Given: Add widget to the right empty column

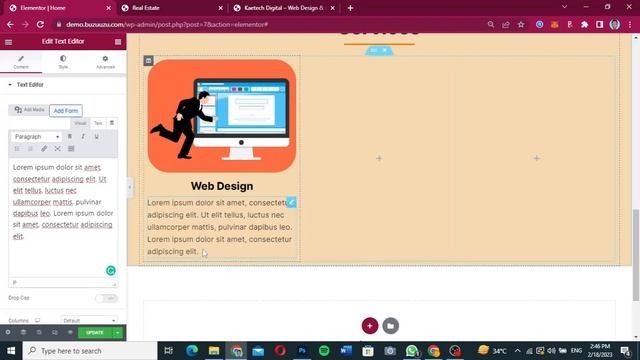Looking at the screenshot, I should pyautogui.click(x=536, y=158).
